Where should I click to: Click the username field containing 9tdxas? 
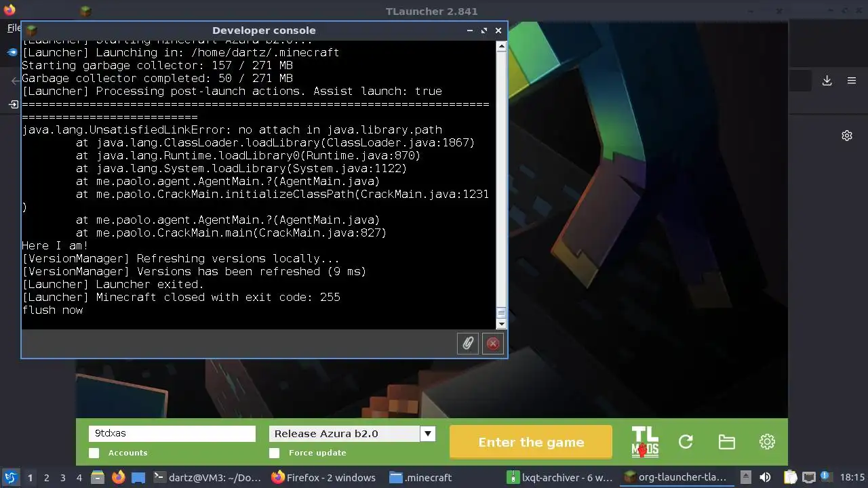click(172, 434)
